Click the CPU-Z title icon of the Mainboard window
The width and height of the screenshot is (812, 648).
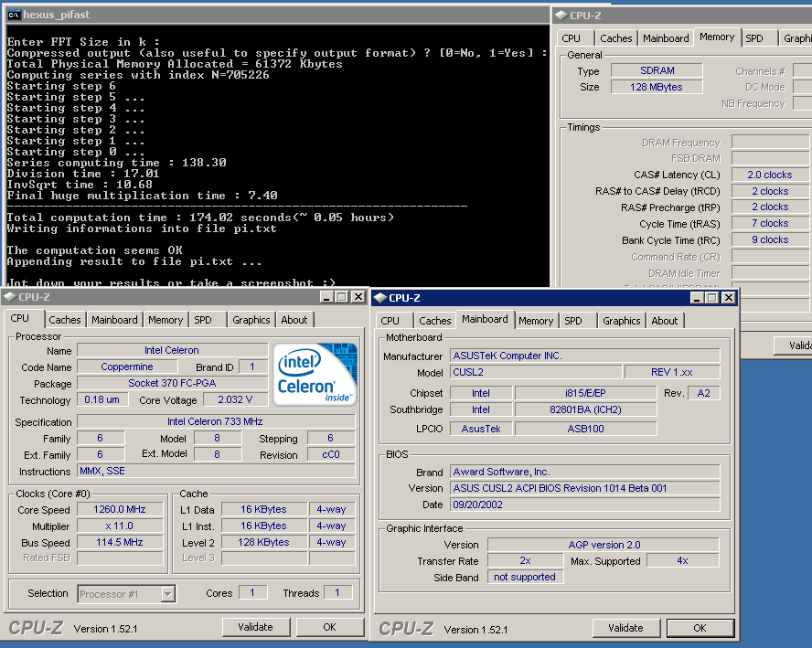click(x=379, y=297)
